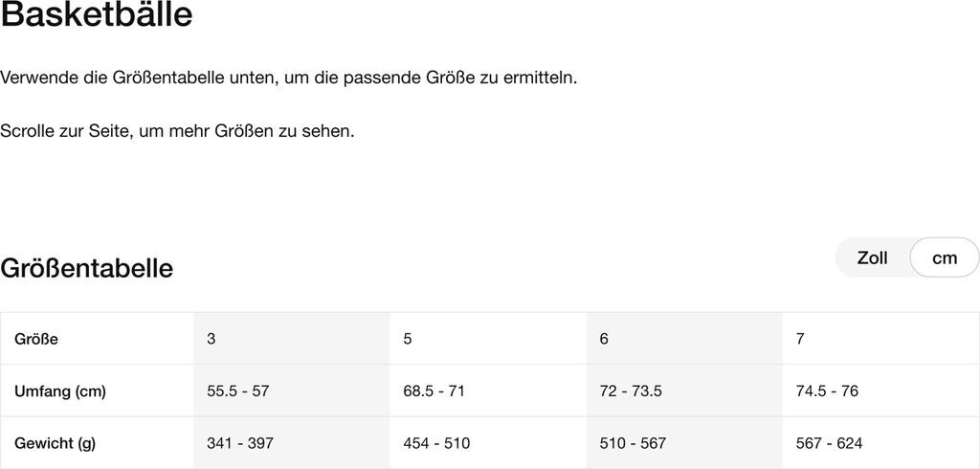This screenshot has width=980, height=469.
Task: Select the size 5 column header
Action: click(408, 339)
